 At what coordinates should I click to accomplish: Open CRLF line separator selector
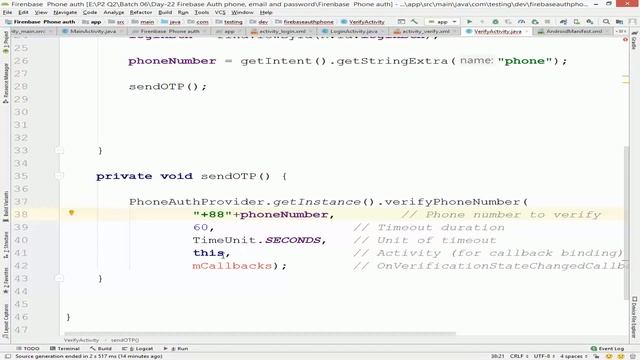pos(518,356)
